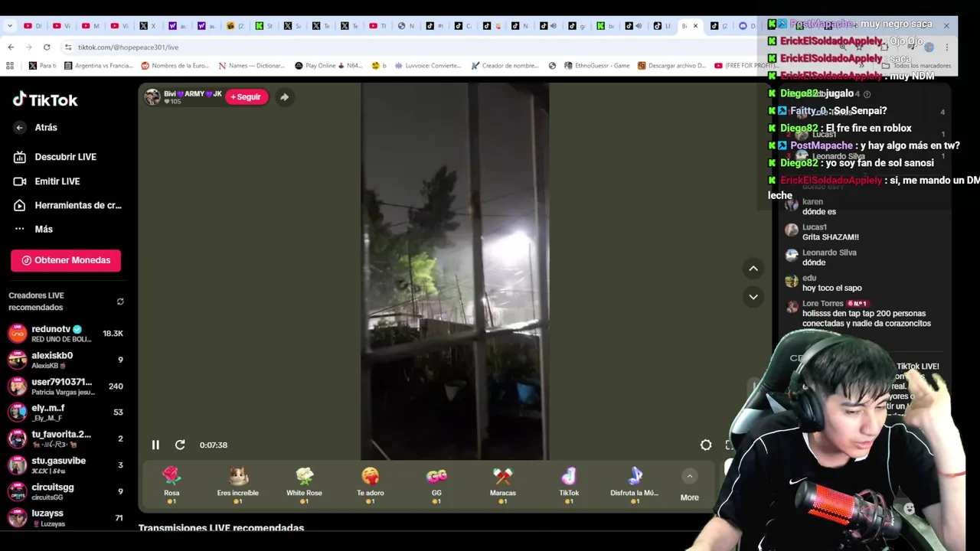Open the Para ti bookmark

[42, 66]
